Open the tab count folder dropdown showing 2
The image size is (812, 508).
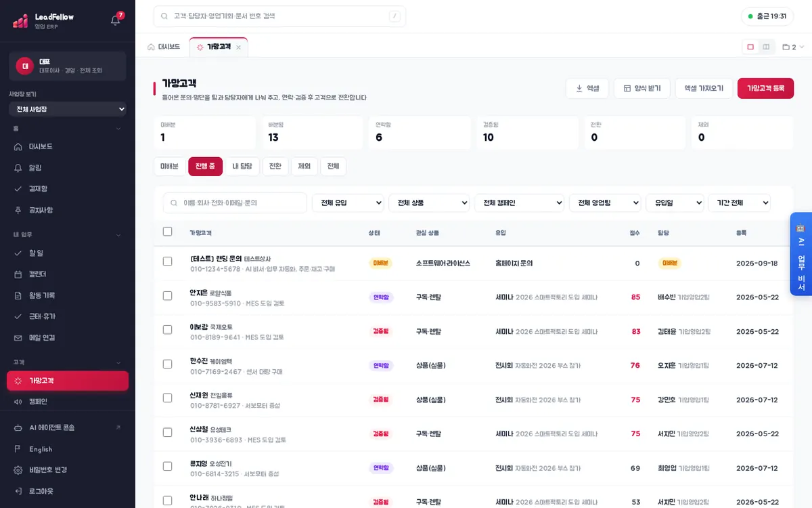pos(793,47)
